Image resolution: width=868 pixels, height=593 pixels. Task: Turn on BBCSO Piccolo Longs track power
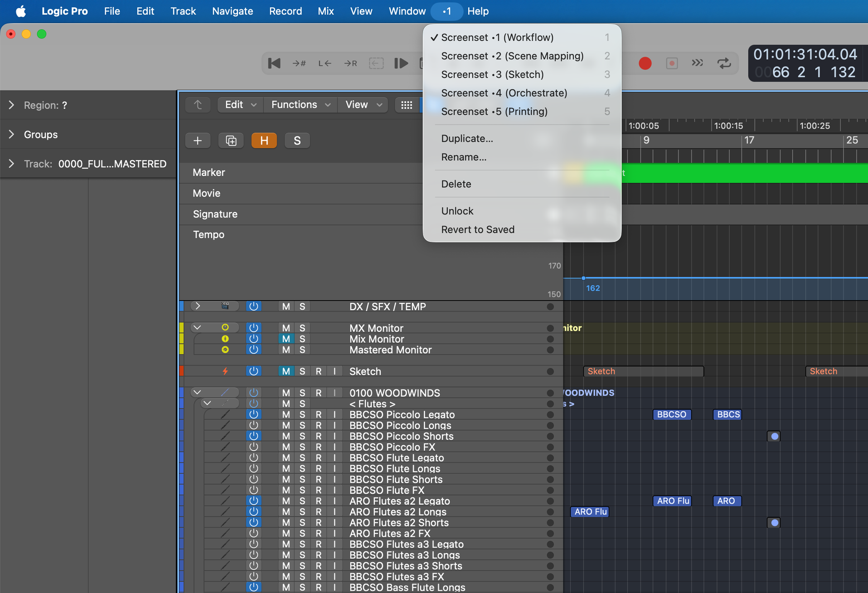click(253, 425)
